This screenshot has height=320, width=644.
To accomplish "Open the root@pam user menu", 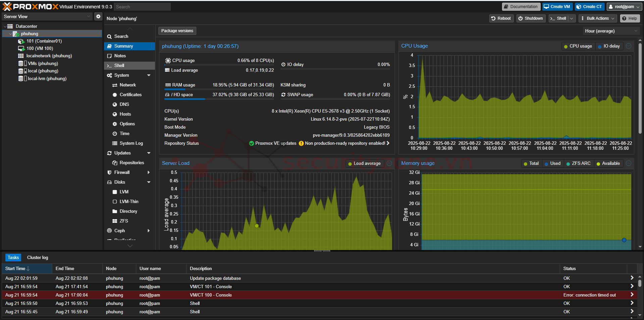I will (625, 7).
